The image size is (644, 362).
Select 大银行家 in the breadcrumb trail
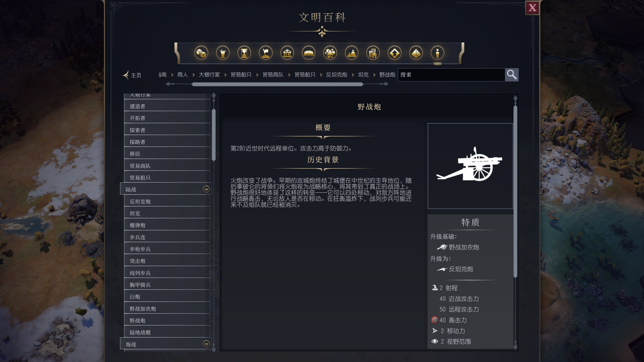(209, 75)
